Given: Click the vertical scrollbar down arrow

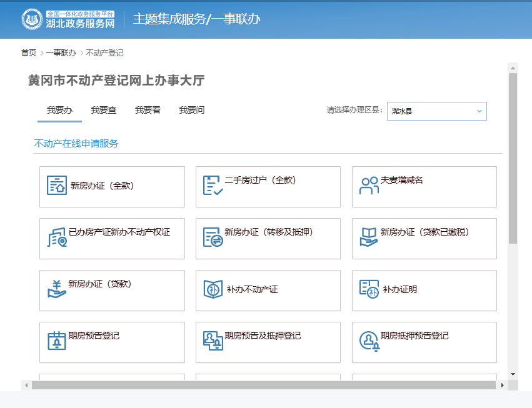Looking at the screenshot, I should tap(513, 374).
